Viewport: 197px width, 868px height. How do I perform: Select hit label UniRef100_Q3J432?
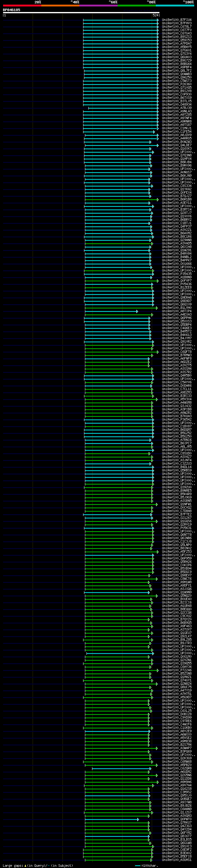177,406
